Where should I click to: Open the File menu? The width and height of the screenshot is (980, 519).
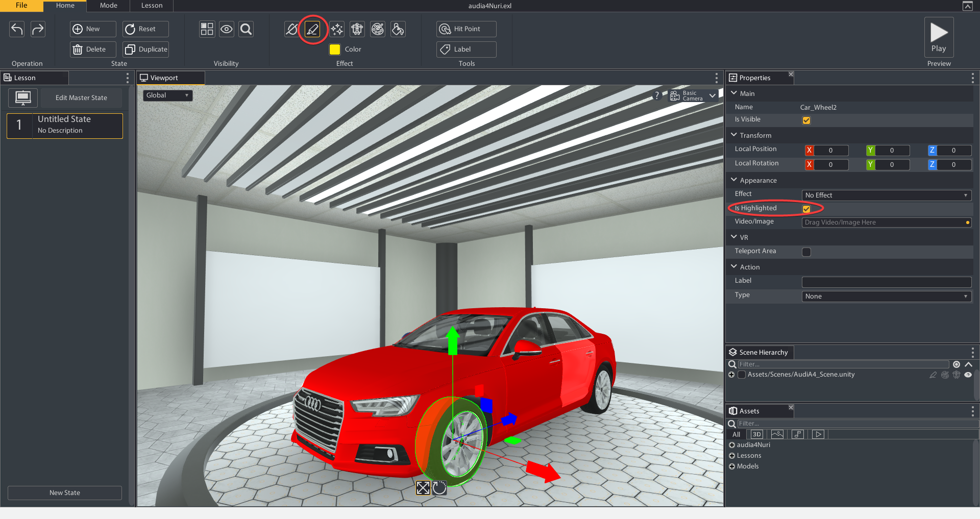click(21, 6)
